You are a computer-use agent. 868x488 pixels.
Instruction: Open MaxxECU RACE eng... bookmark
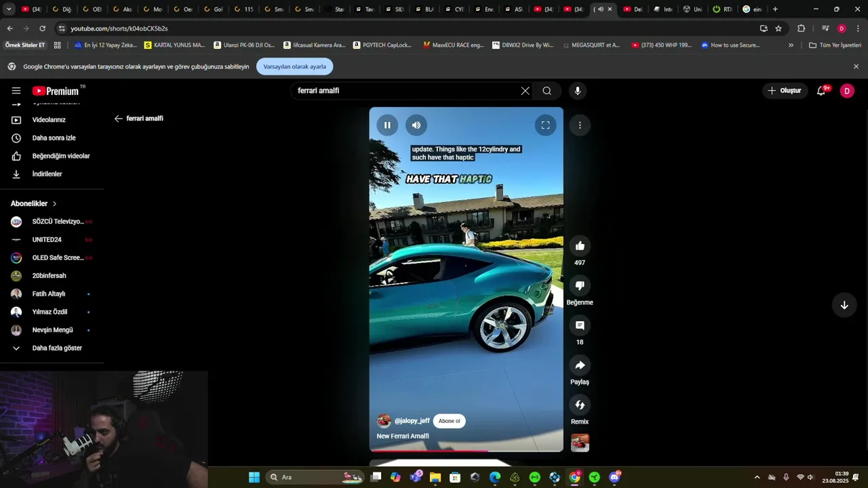click(453, 45)
